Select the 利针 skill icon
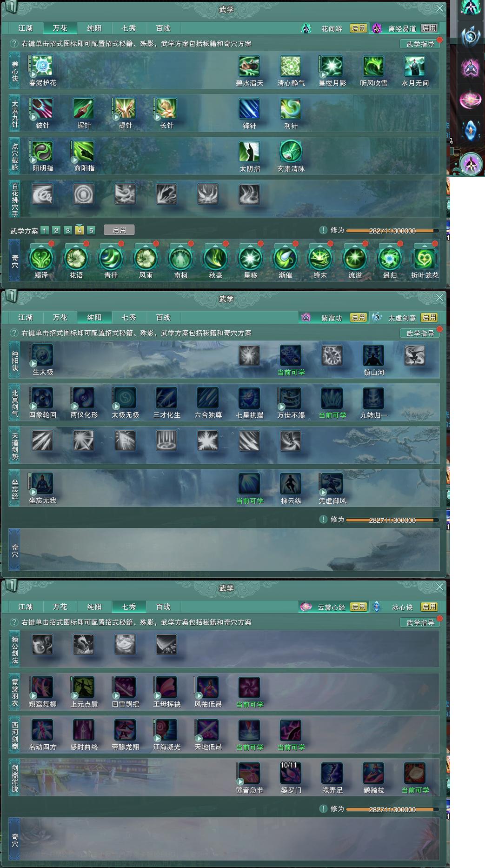 [291, 109]
